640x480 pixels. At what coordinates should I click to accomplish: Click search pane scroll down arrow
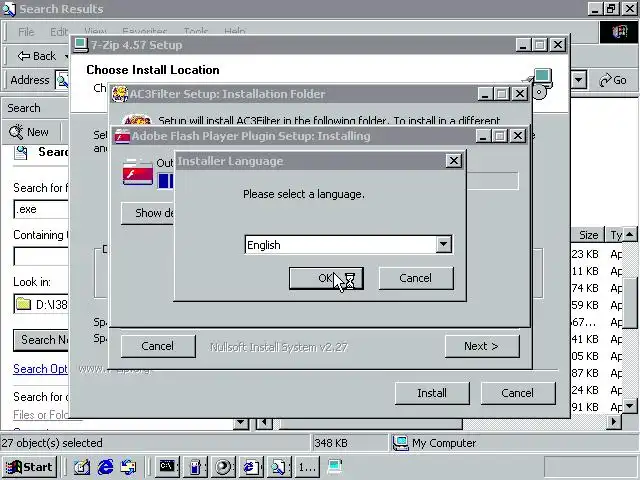[241, 422]
